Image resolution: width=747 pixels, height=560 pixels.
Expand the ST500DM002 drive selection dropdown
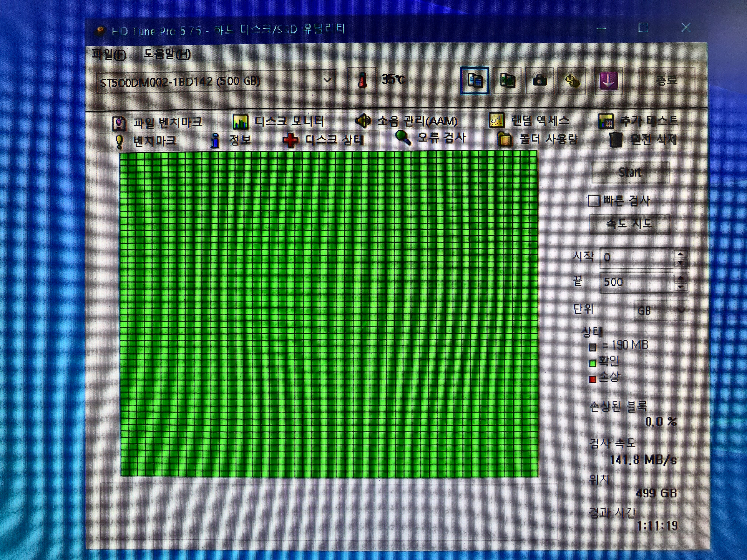pyautogui.click(x=216, y=81)
